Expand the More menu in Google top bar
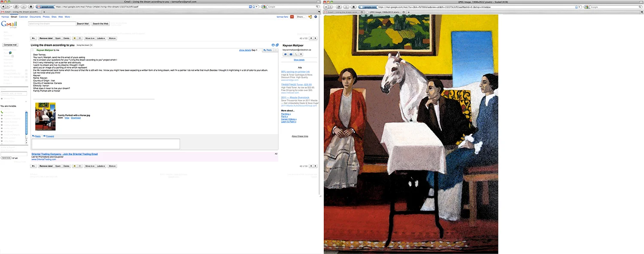The width and height of the screenshot is (644, 254). (68, 17)
